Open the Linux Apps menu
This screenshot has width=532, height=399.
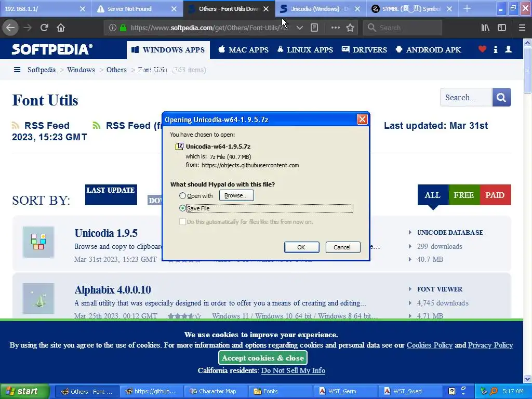pos(305,50)
